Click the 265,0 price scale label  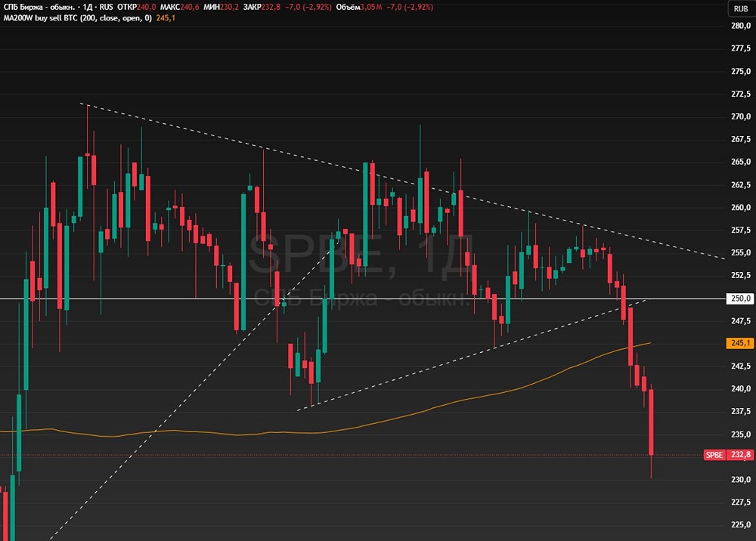pos(741,162)
